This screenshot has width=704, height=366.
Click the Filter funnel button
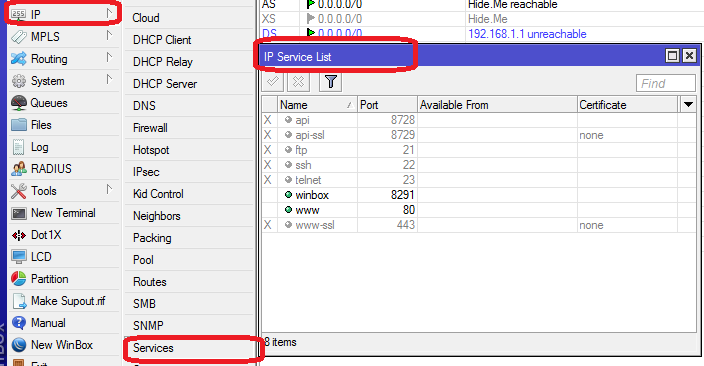[x=330, y=82]
